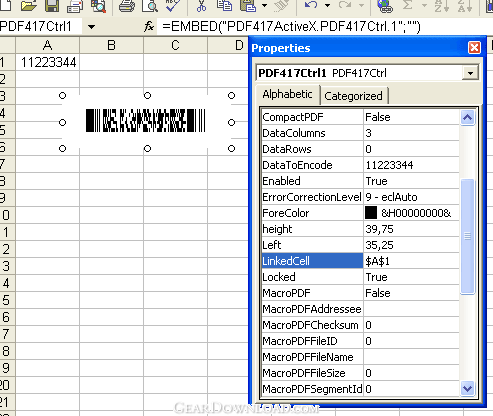
Task: Undo the last action
Action: tap(311, 5)
